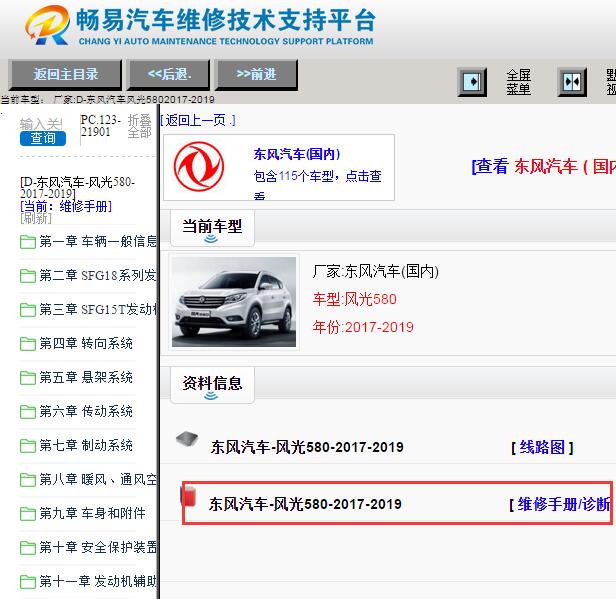The width and height of the screenshot is (616, 599).
Task: Select the 当前车型 tab
Action: point(212,228)
